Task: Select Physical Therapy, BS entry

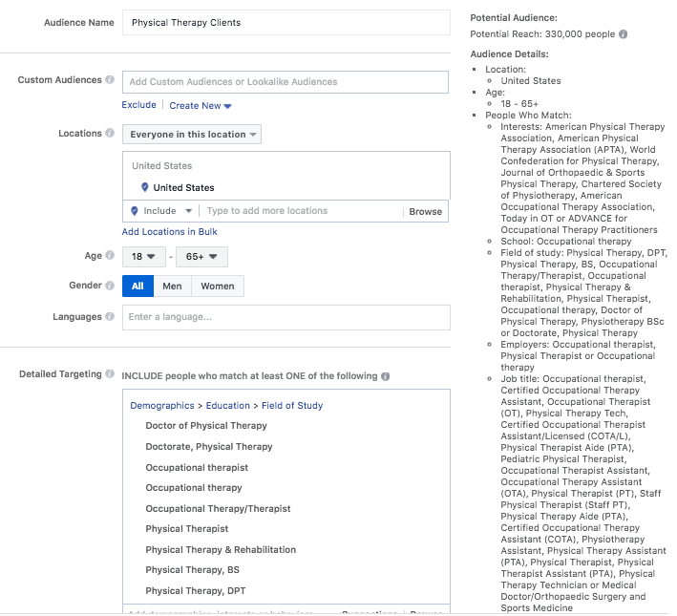Action: pos(193,570)
